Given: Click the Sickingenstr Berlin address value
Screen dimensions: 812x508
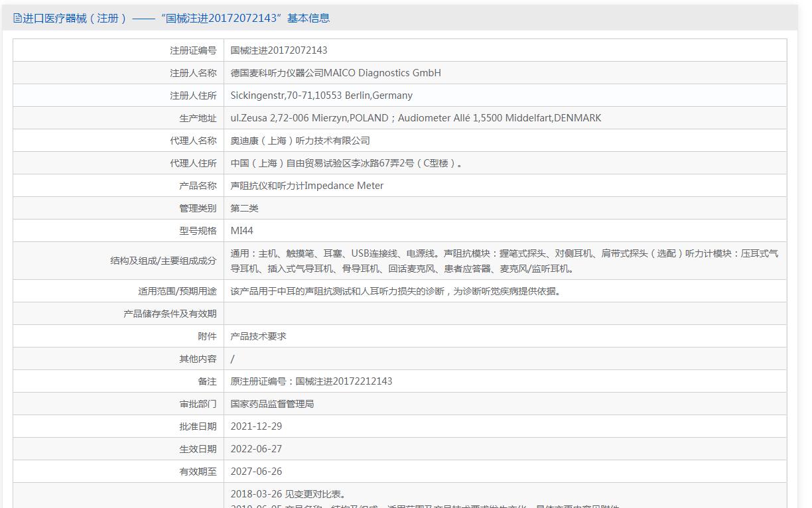Looking at the screenshot, I should 322,95.
